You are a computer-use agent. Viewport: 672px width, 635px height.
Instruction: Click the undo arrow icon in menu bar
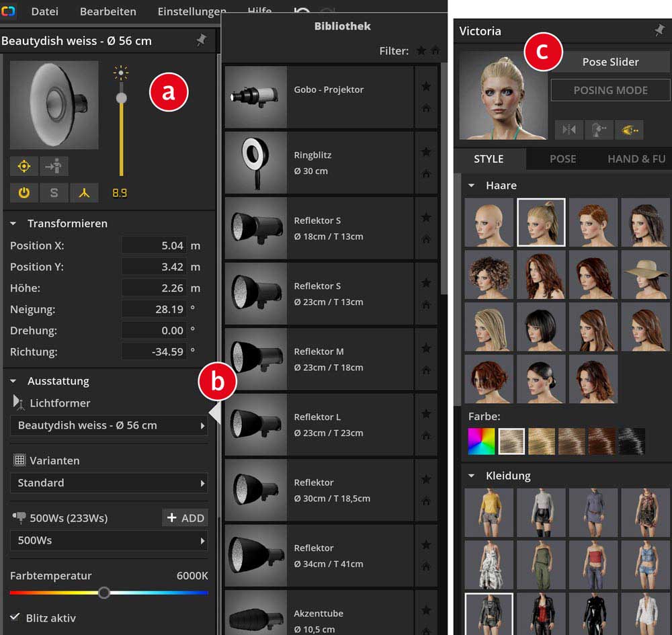click(x=302, y=11)
